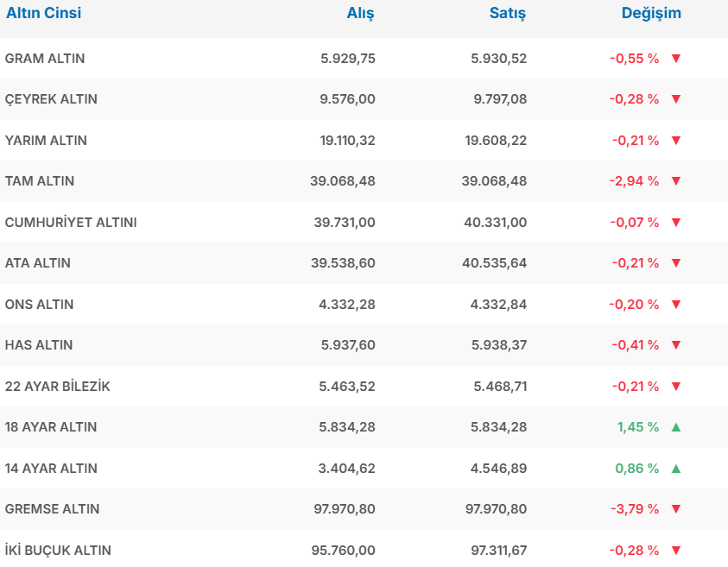The height and width of the screenshot is (567, 728).
Task: Click the İKİ BUÇUK ALTIN row name
Action: pyautogui.click(x=58, y=551)
